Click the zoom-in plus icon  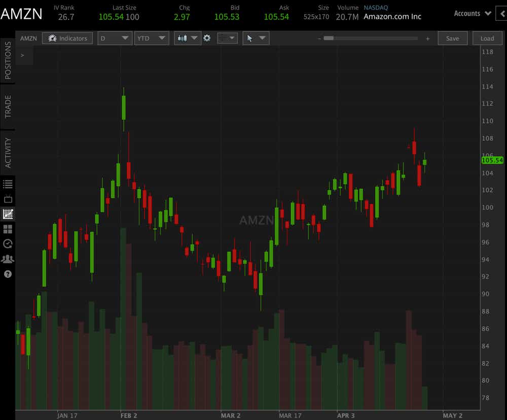(x=428, y=39)
